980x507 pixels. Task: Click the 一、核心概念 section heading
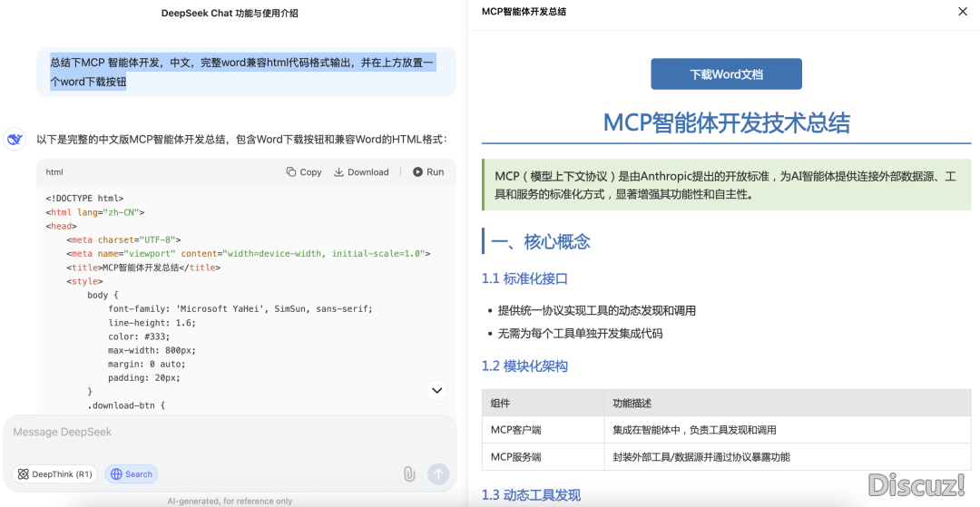(x=541, y=241)
